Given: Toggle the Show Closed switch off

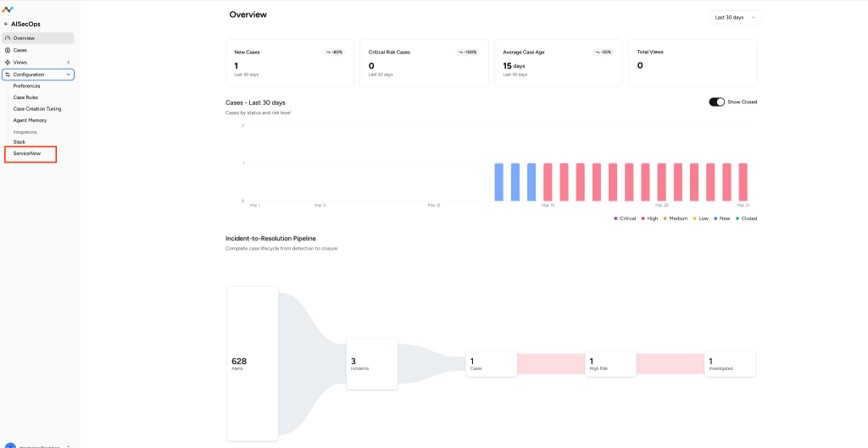Looking at the screenshot, I should point(717,102).
